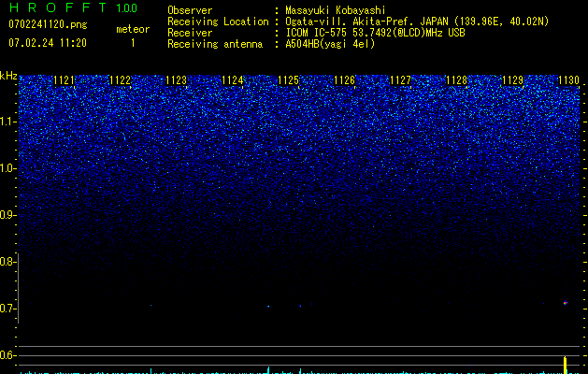Click the 1124 time marker
This screenshot has height=374, width=588.
pos(232,80)
